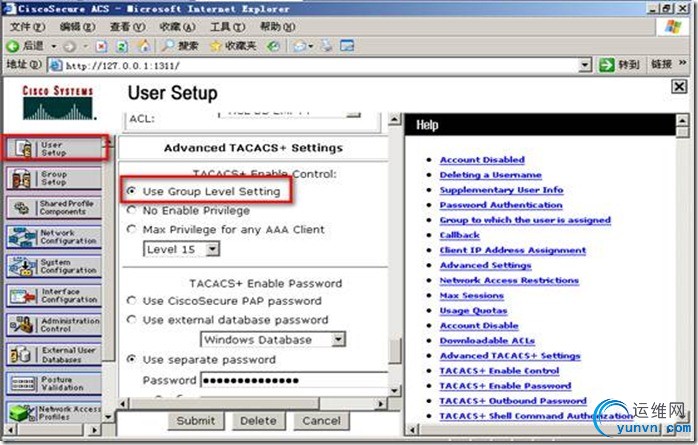This screenshot has height=445, width=698.
Task: Click the Print icon in toolbar
Action: 327,45
